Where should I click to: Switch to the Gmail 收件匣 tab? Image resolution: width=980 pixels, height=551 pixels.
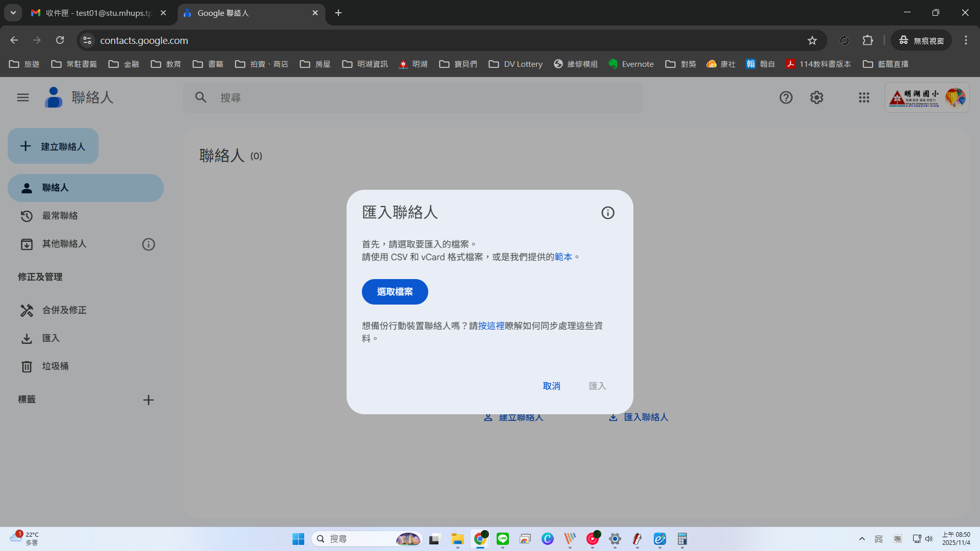pyautogui.click(x=97, y=13)
